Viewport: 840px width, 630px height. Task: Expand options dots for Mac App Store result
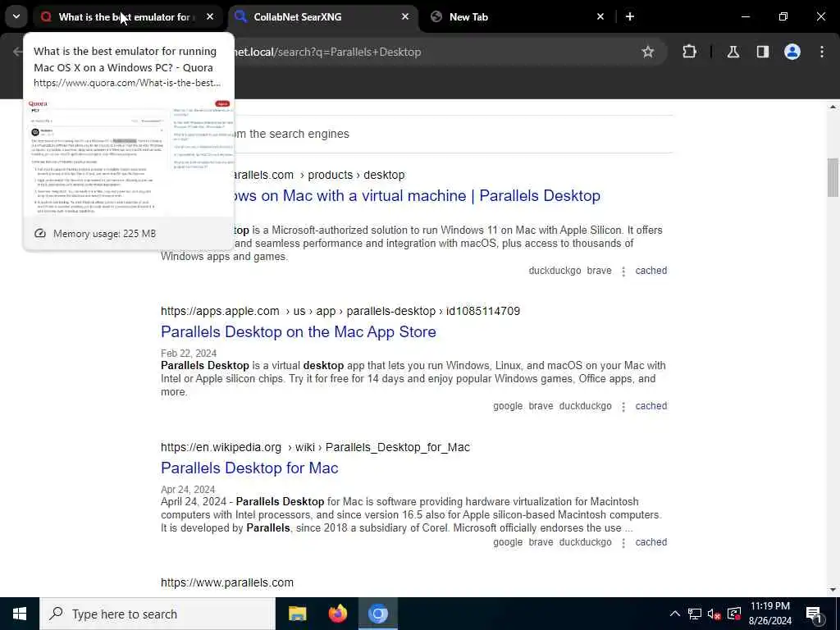[x=623, y=407]
